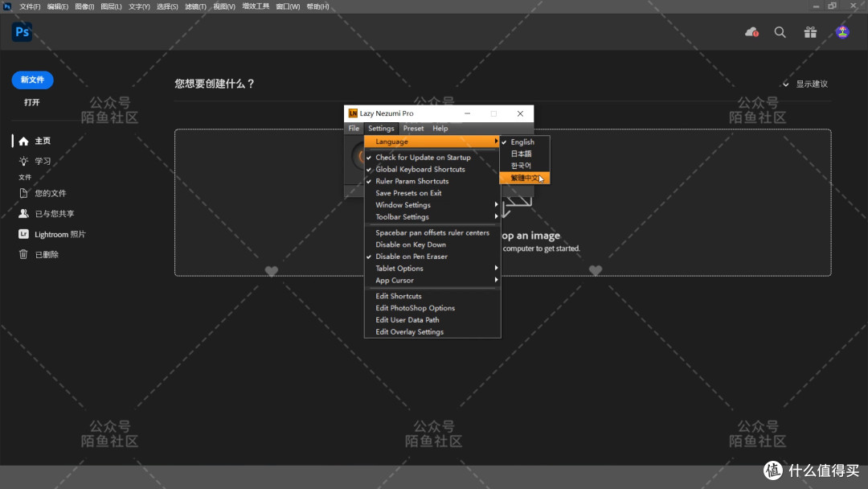Open the 增效工具 plugins menu
The image size is (868, 489).
tap(256, 6)
